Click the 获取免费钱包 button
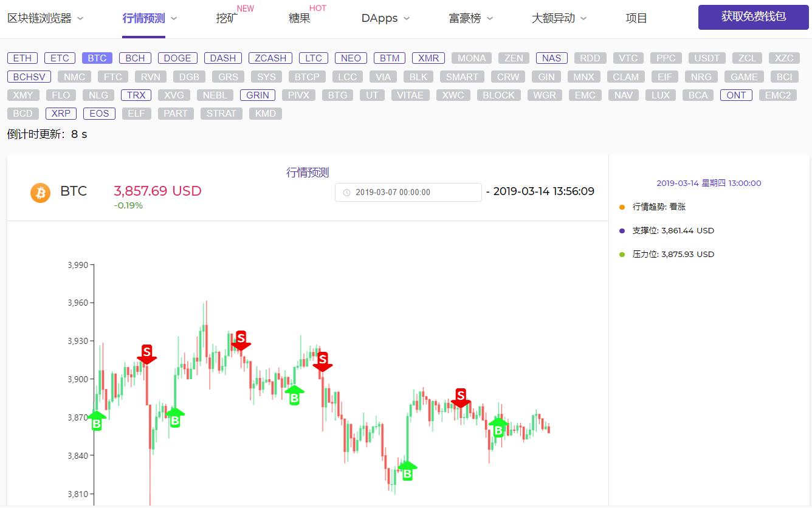This screenshot has height=508, width=812. point(754,17)
